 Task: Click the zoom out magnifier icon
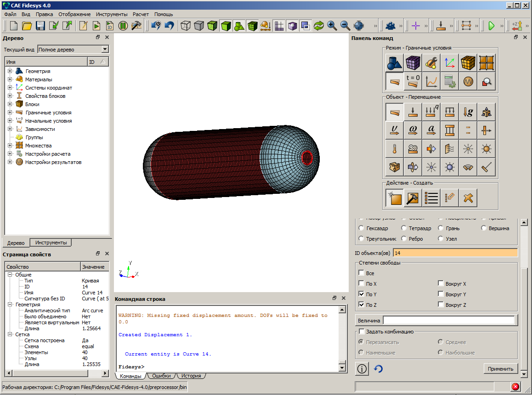345,26
